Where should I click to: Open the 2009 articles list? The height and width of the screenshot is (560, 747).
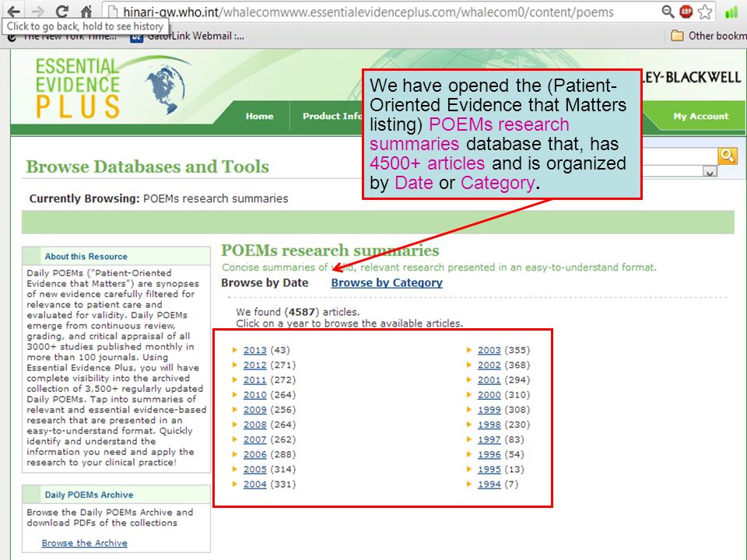tap(255, 410)
